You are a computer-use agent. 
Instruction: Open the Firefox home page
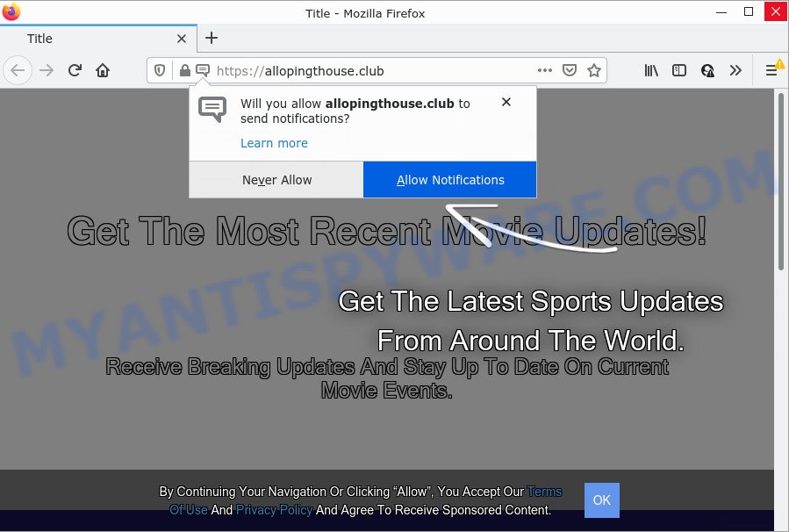tap(103, 70)
